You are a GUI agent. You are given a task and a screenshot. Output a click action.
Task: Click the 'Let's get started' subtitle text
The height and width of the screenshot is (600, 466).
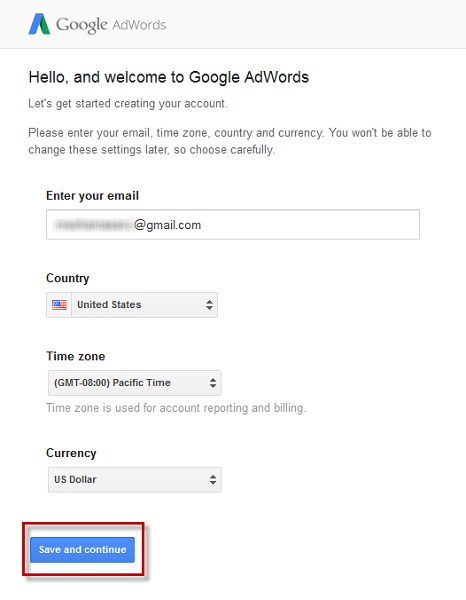point(128,104)
